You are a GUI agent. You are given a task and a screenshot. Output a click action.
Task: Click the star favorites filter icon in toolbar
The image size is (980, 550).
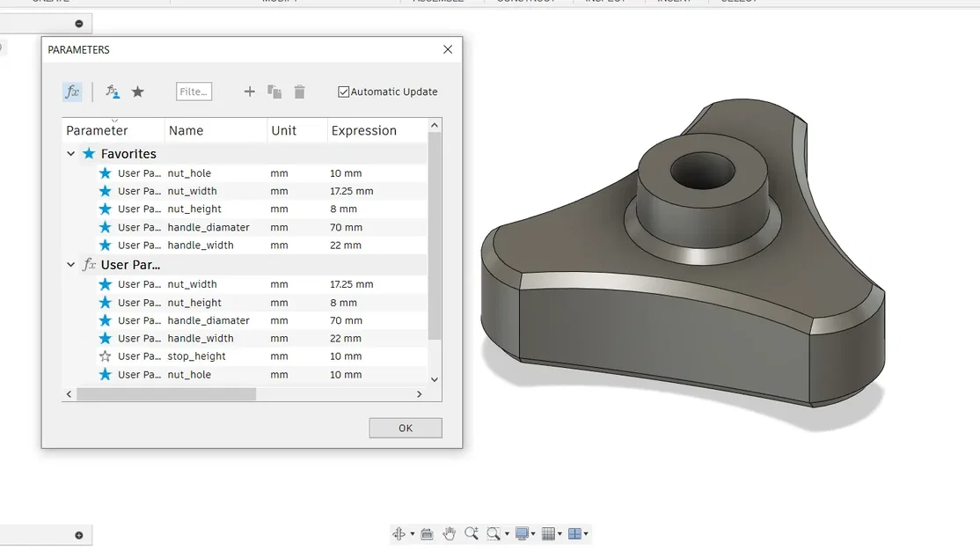(x=137, y=92)
